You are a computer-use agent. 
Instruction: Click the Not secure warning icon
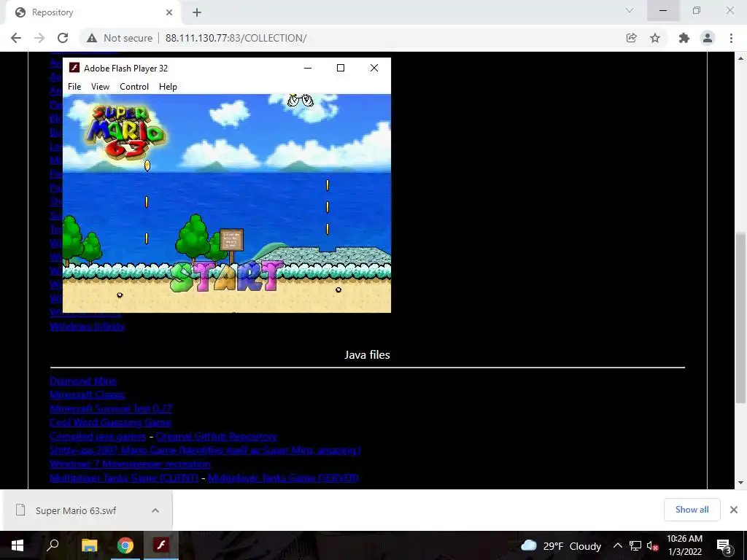tap(92, 38)
